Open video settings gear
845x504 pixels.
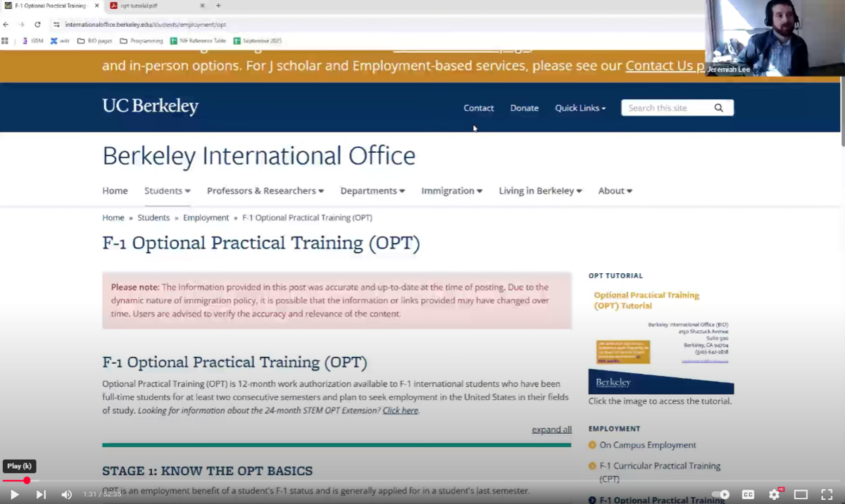pos(774,494)
